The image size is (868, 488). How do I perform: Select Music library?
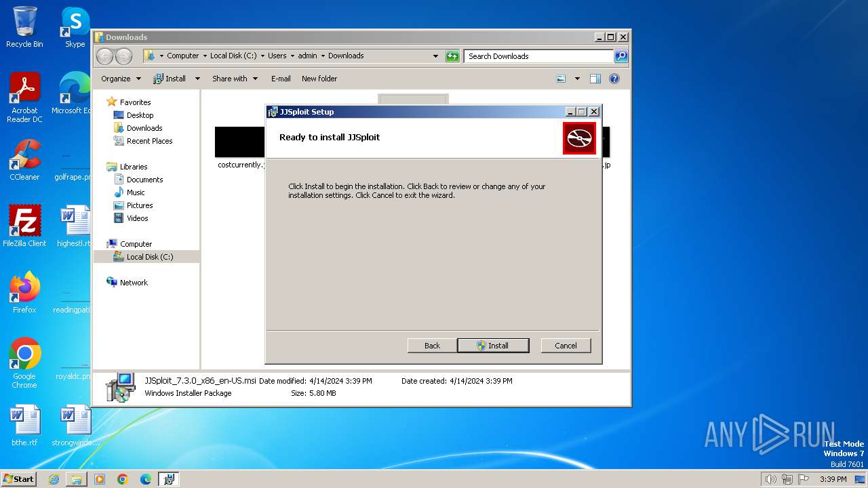(x=136, y=192)
